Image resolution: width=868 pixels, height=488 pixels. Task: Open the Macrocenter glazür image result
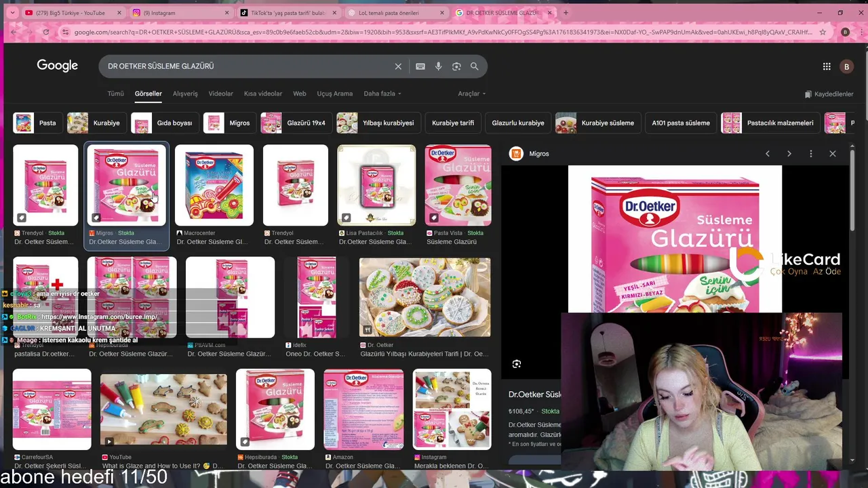tap(214, 185)
